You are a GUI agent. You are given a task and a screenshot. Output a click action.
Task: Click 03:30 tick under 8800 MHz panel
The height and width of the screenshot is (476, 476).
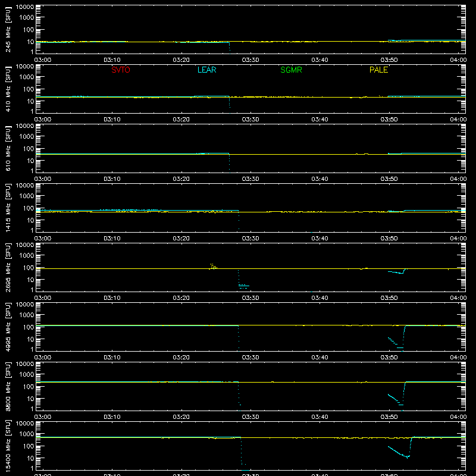250,417
